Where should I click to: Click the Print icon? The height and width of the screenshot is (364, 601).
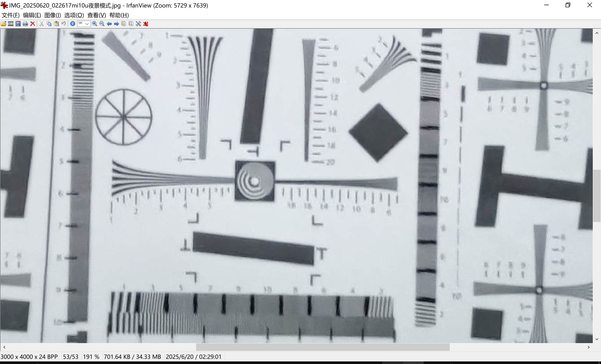pos(25,24)
